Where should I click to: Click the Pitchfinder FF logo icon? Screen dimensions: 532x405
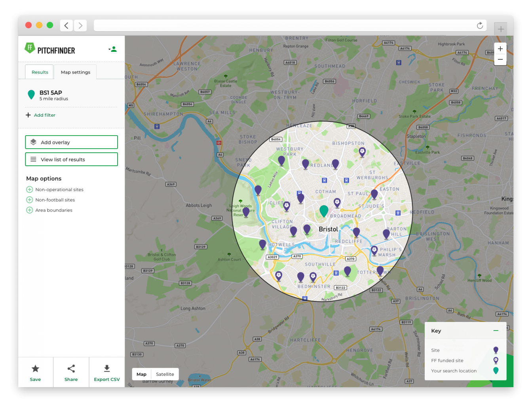(x=30, y=48)
